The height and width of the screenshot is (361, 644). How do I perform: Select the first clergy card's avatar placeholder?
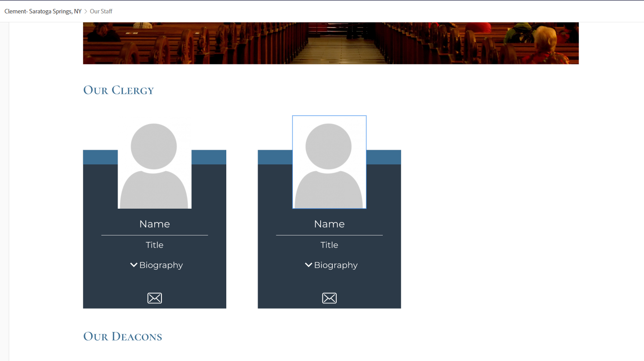click(154, 165)
